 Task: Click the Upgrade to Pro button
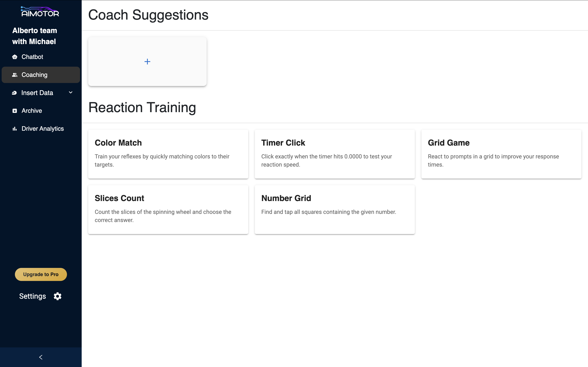coord(41,274)
